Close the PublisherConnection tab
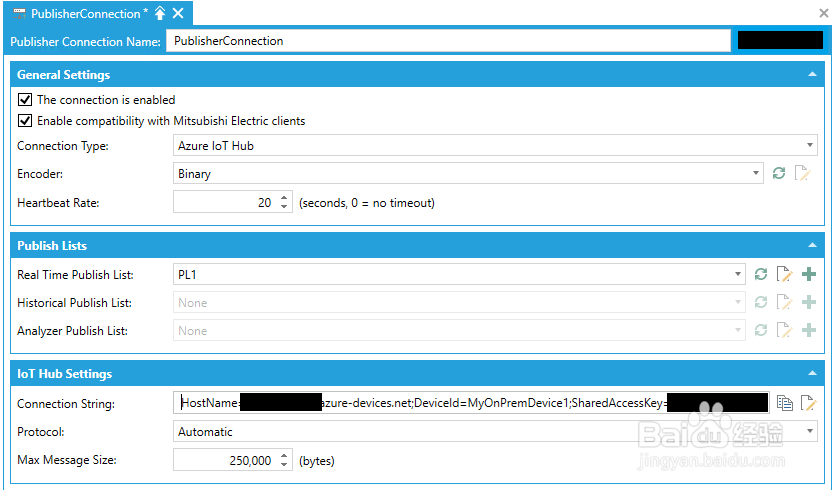Image resolution: width=832 pixels, height=490 pixels. (x=178, y=13)
